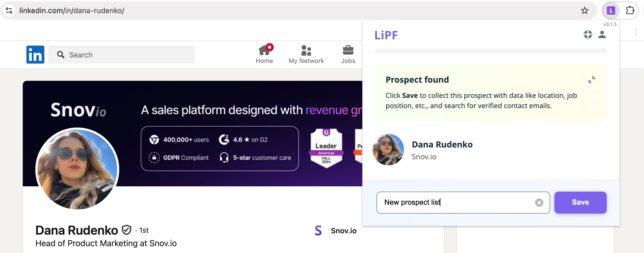This screenshot has width=644, height=253.
Task: Click Dana Rudenko's avatar in LiPF panel
Action: [388, 150]
